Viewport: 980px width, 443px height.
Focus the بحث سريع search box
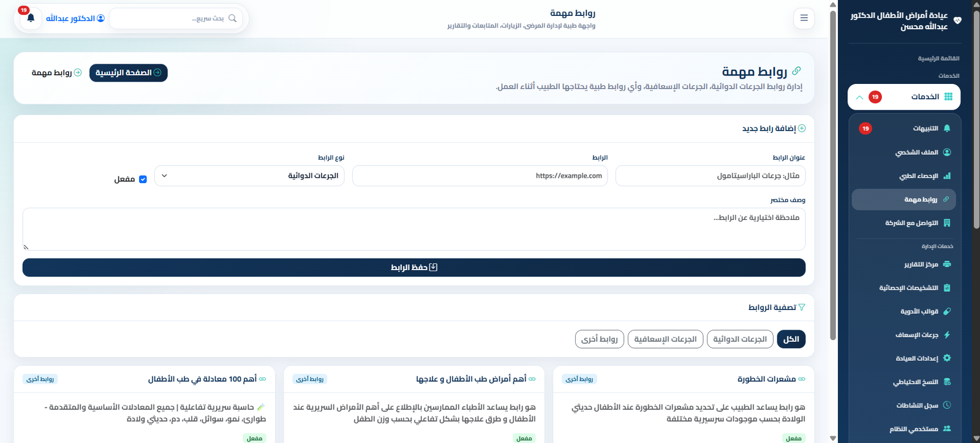176,18
